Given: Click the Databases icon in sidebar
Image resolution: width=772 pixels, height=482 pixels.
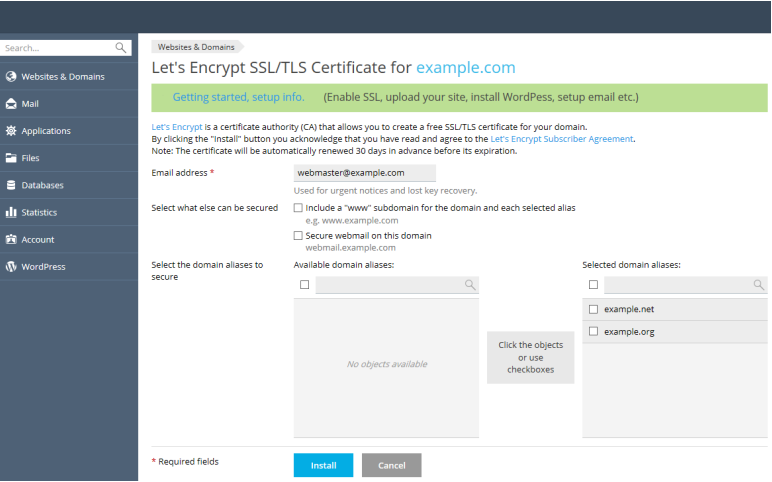Looking at the screenshot, I should 11,185.
